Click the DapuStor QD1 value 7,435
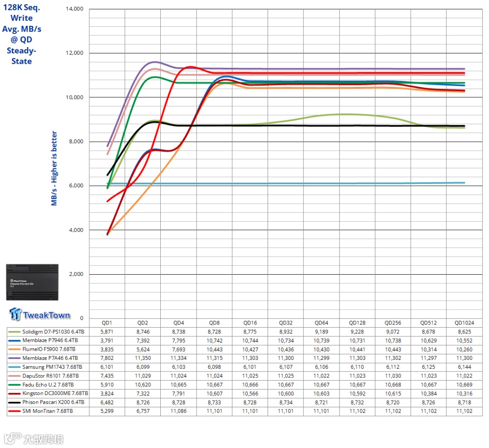Screen dimensions: 489x448 107,376
